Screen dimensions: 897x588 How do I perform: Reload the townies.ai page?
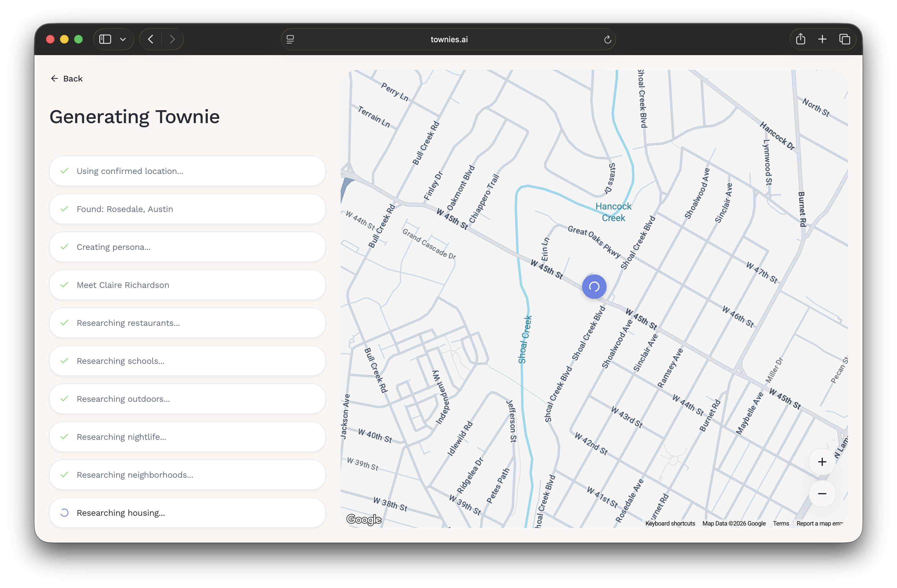607,39
